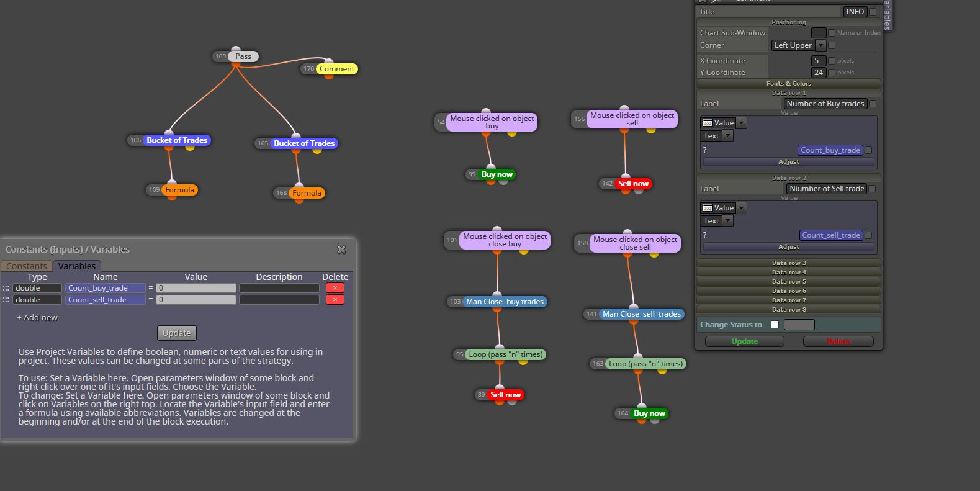Enable the Change Status to checkbox
Image resolution: width=980 pixels, height=491 pixels.
pos(775,325)
